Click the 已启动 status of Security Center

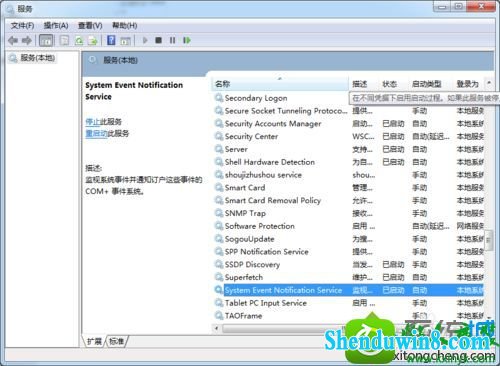393,137
